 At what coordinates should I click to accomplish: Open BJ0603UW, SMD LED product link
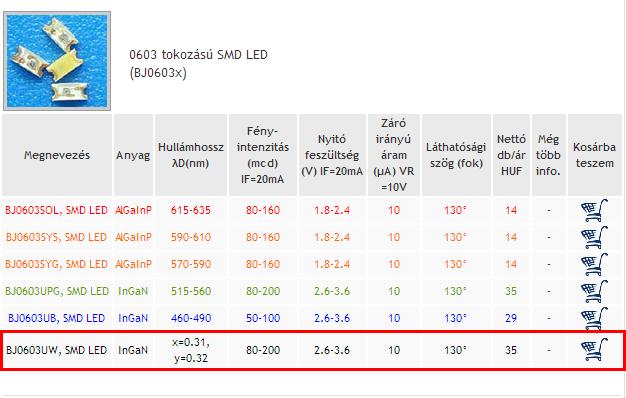pos(56,350)
